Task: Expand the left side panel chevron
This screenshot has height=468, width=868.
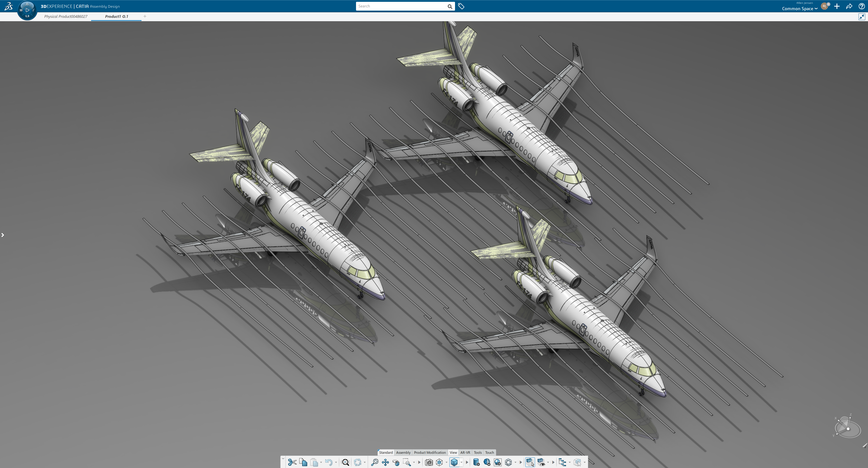Action: pos(3,235)
